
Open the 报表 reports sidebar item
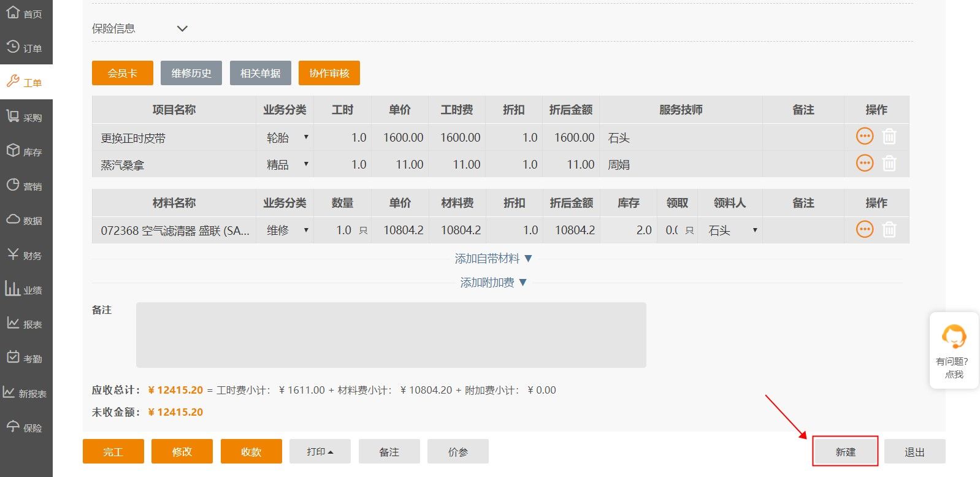[26, 324]
